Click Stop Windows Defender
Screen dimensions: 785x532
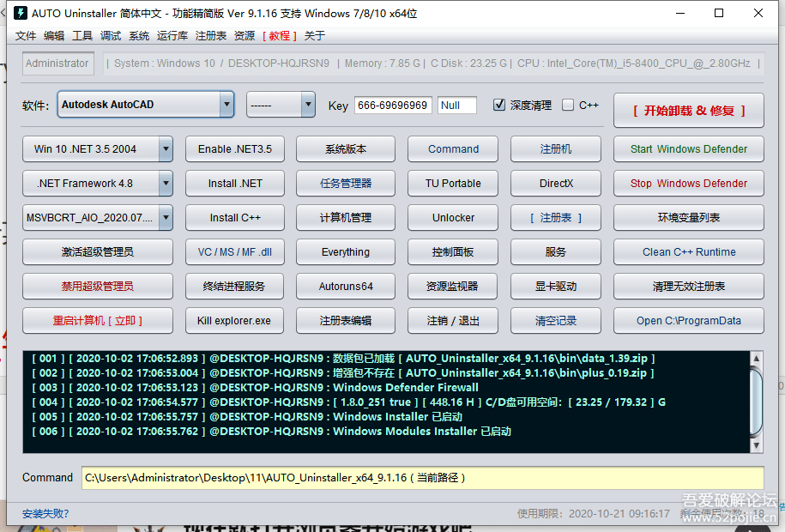(x=689, y=184)
